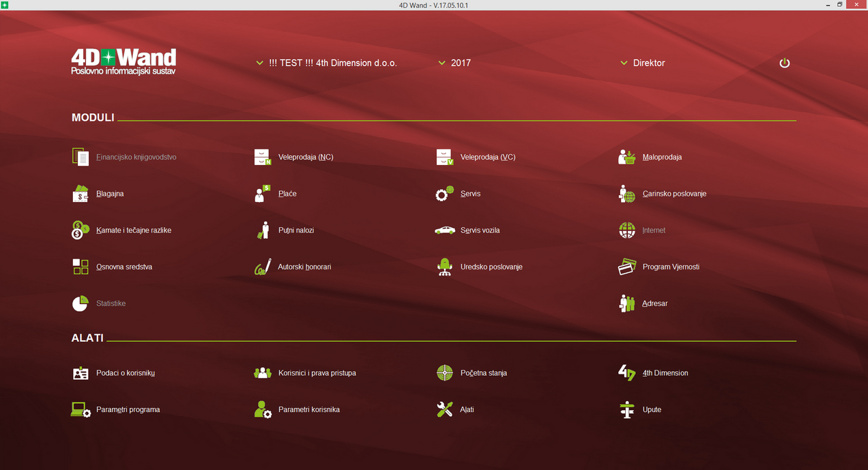Click the Servis vozila car icon
This screenshot has width=868, height=470.
tap(445, 231)
